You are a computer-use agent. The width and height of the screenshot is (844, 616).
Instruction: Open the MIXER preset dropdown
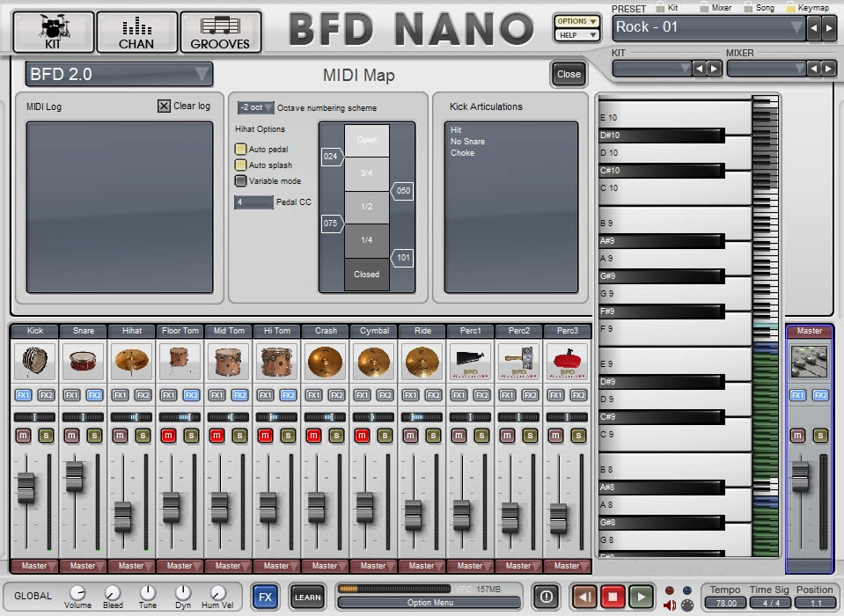point(767,69)
